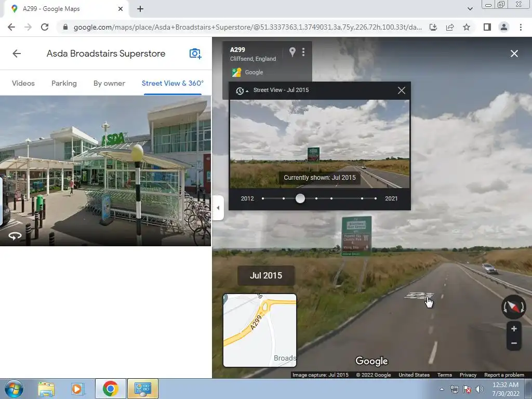Open the Privacy link

click(x=468, y=375)
